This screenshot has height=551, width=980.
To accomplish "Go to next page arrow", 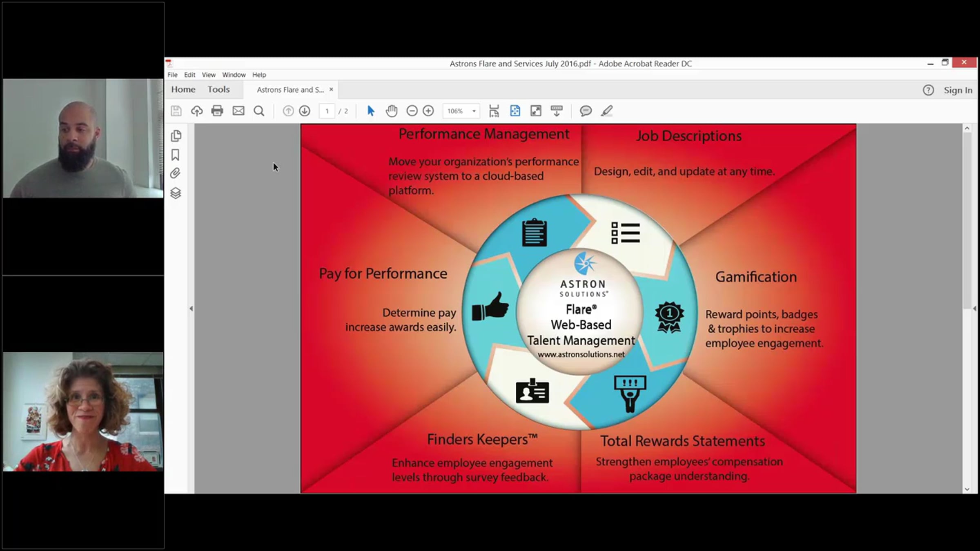I will pyautogui.click(x=305, y=111).
